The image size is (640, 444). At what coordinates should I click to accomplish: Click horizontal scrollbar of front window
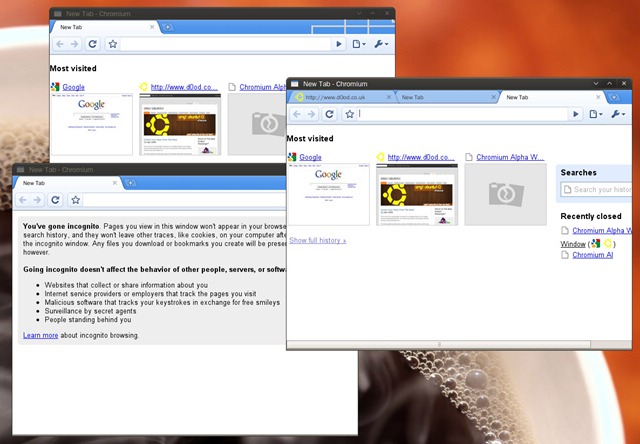pos(439,344)
